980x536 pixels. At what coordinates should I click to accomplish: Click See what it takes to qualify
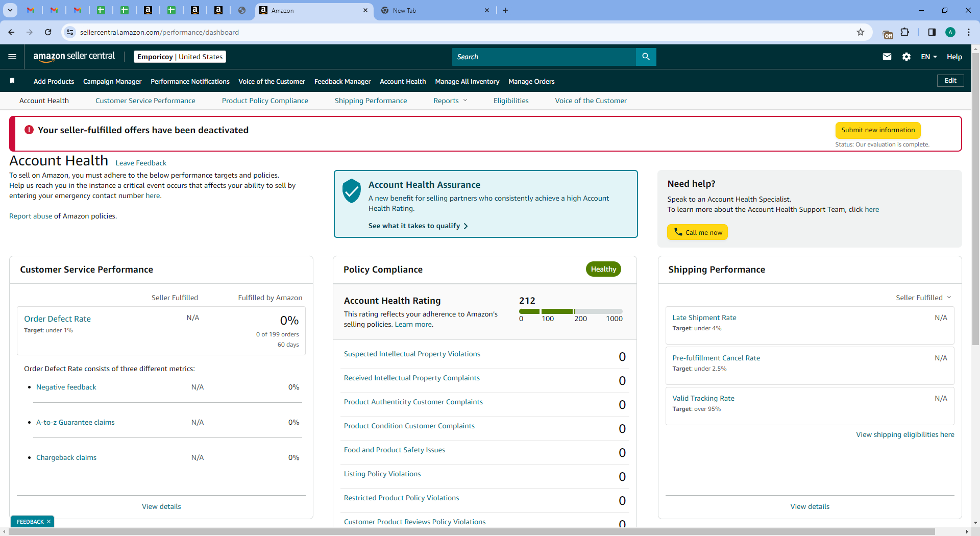[x=418, y=226]
